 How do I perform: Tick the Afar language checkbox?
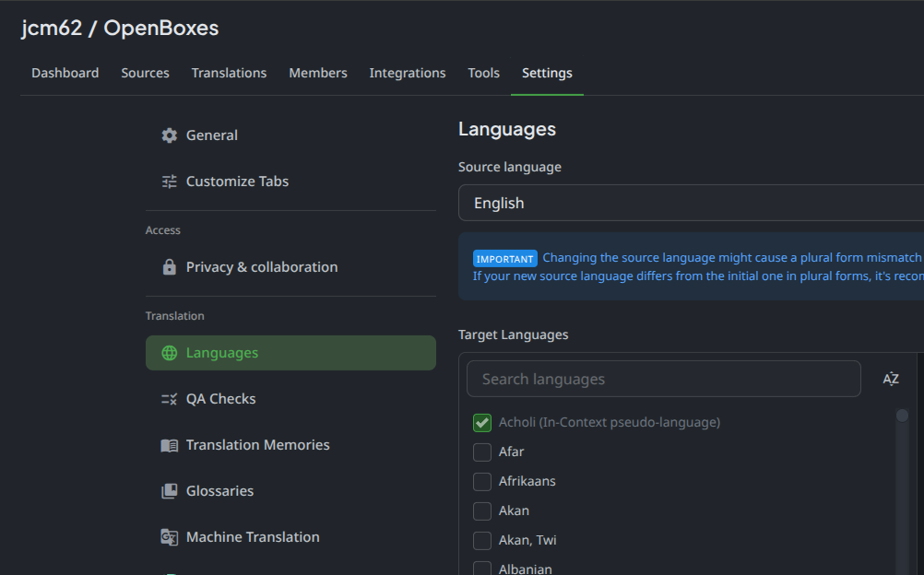tap(481, 452)
